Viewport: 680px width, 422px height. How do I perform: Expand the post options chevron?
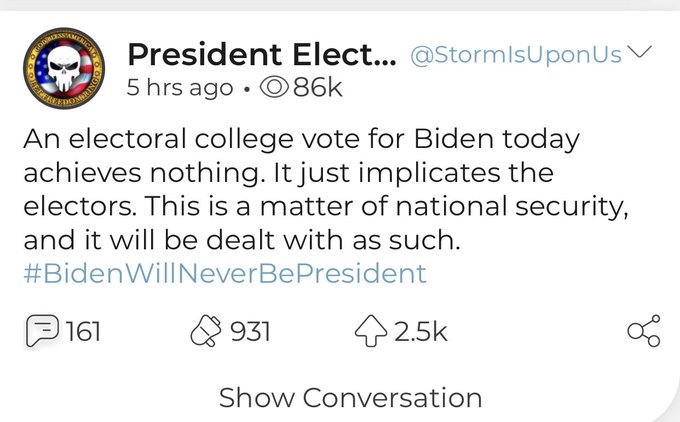(640, 51)
